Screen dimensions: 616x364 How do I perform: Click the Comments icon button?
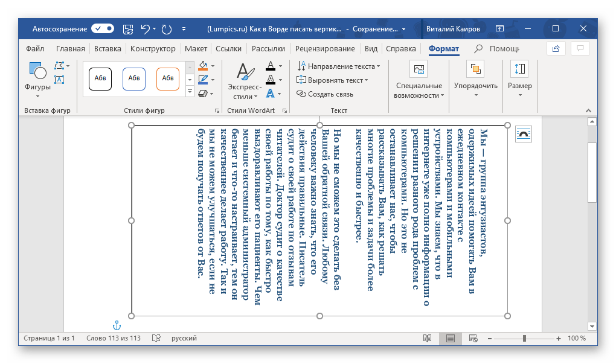click(580, 49)
